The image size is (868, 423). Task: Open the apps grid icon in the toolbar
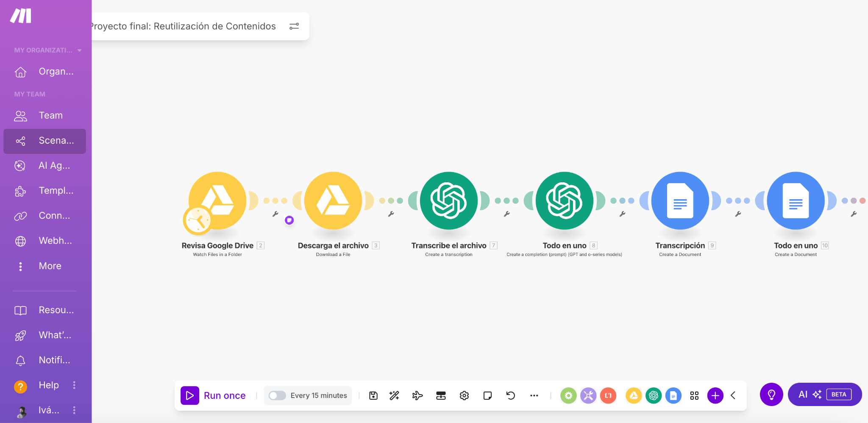[x=694, y=395]
